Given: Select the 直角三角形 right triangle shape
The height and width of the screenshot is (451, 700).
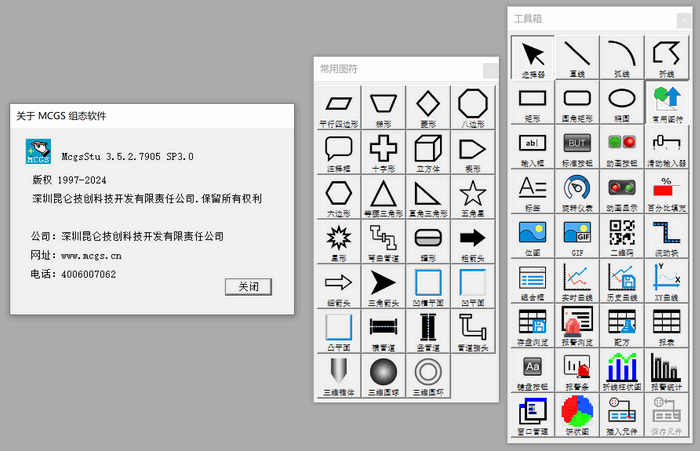Looking at the screenshot, I should (428, 197).
